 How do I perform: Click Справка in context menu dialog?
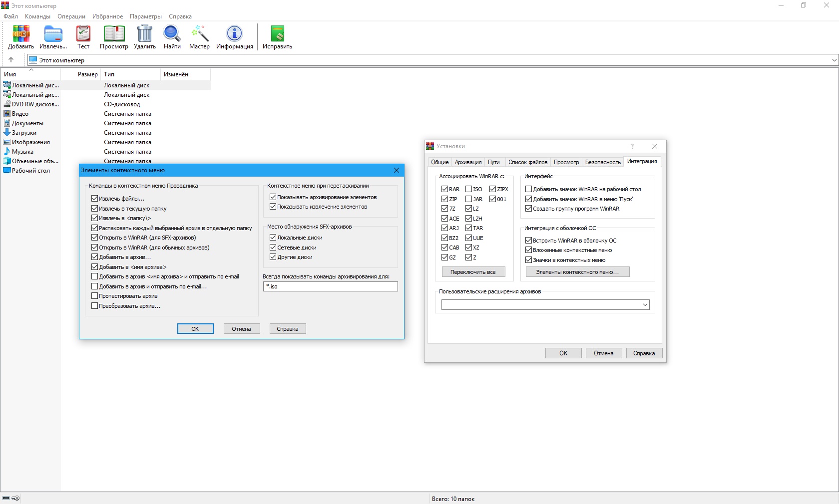288,329
